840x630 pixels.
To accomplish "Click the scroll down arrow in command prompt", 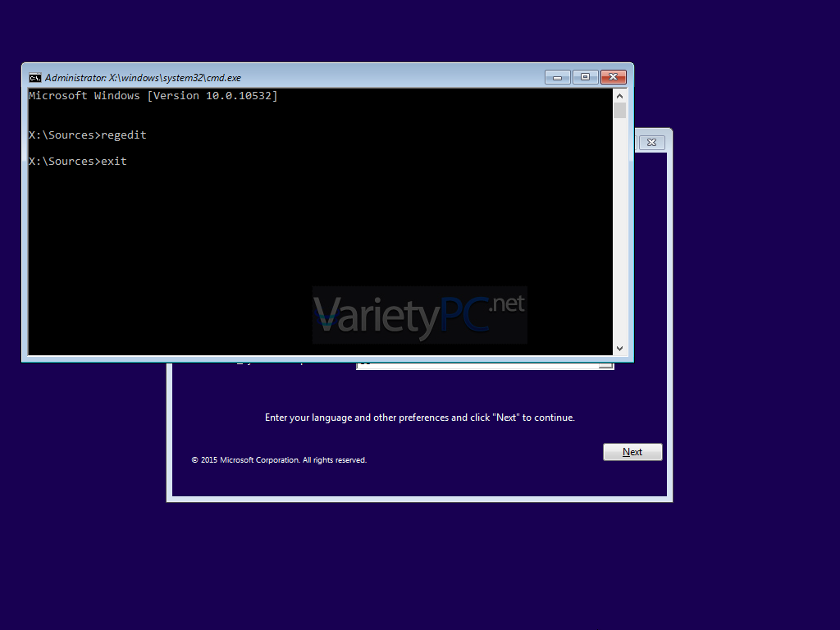I will [620, 348].
